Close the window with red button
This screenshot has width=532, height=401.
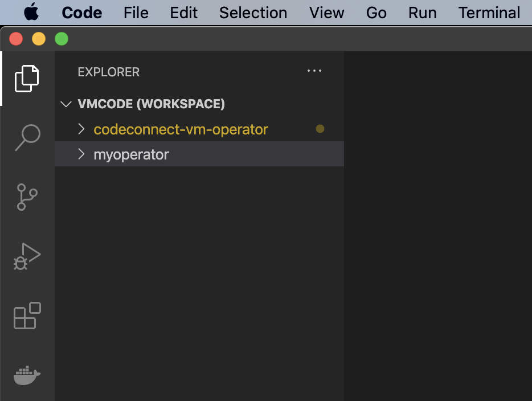click(x=16, y=39)
